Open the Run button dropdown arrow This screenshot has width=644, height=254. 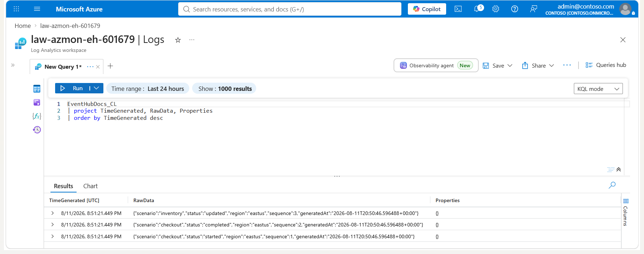(x=96, y=88)
